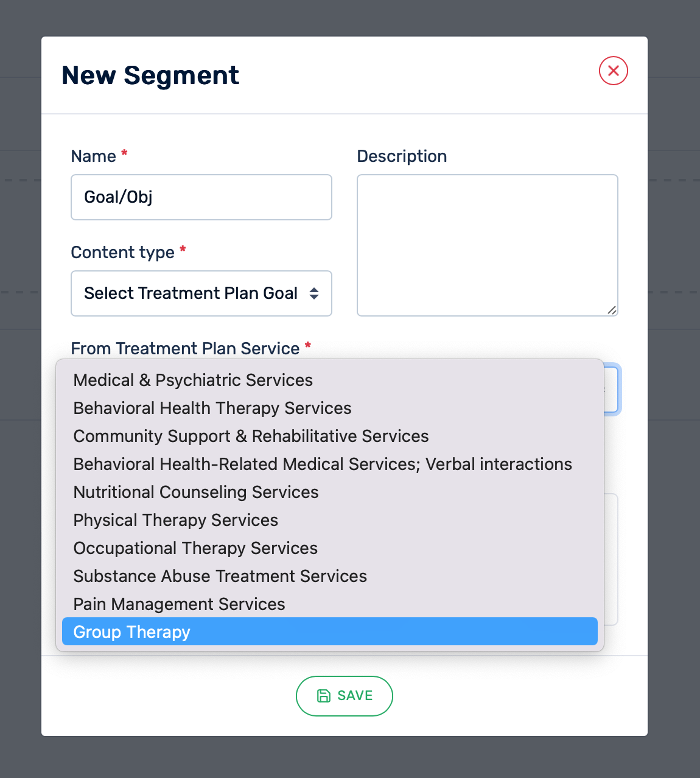Screen dimensions: 700x778
Task: Choose Nutritional Counseling Services
Action: (196, 492)
